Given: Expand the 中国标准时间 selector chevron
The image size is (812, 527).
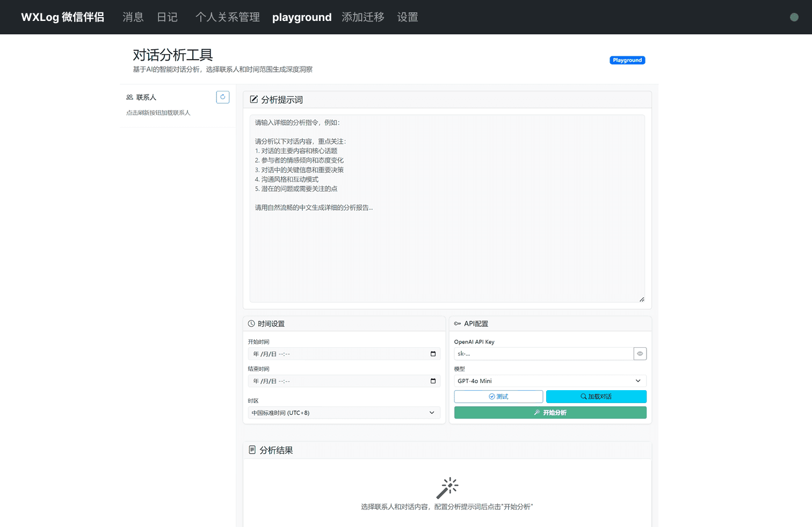Looking at the screenshot, I should pos(432,413).
